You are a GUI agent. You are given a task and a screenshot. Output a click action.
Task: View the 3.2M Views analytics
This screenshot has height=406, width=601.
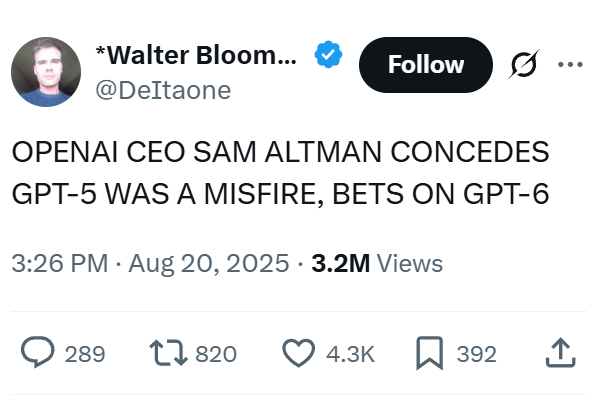[x=377, y=263]
